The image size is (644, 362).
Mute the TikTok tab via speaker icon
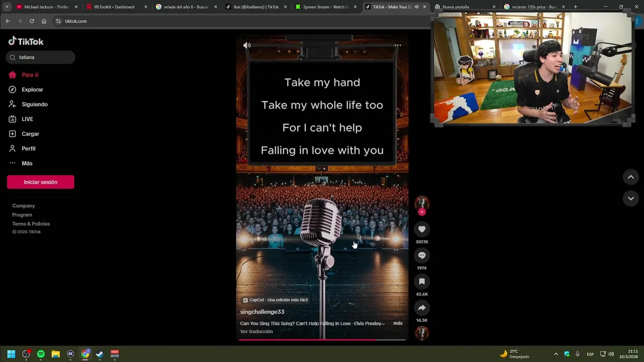coord(416,7)
